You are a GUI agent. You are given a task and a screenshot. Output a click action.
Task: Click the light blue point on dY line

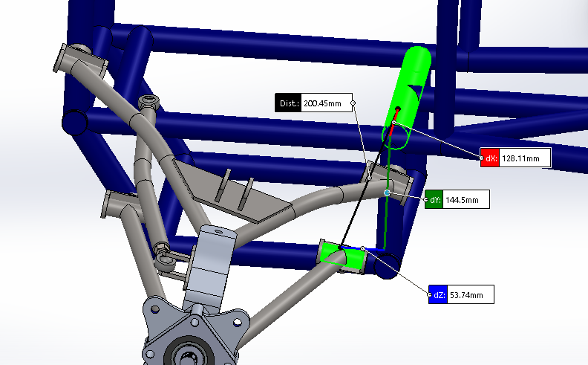387,193
